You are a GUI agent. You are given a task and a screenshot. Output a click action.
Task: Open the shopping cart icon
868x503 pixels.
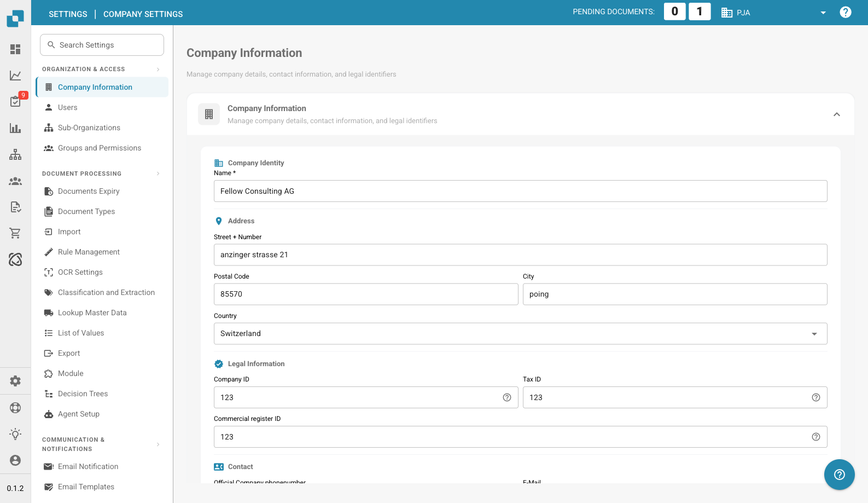(15, 233)
